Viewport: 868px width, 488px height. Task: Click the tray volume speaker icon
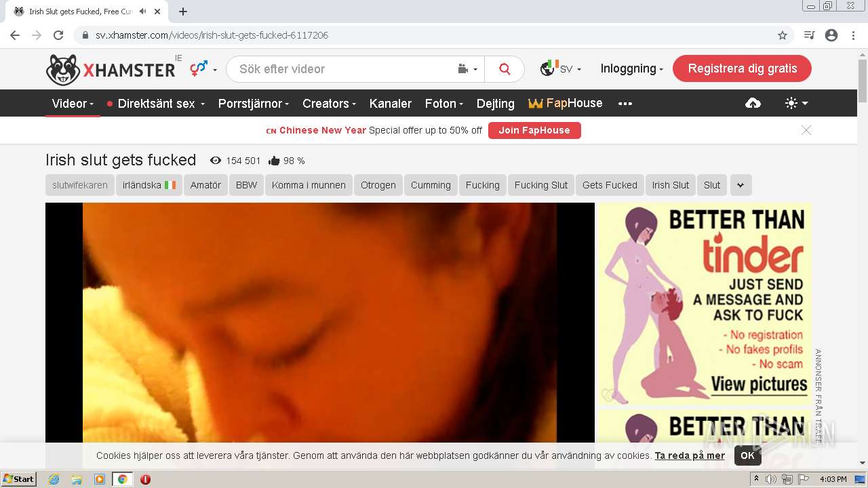(771, 479)
